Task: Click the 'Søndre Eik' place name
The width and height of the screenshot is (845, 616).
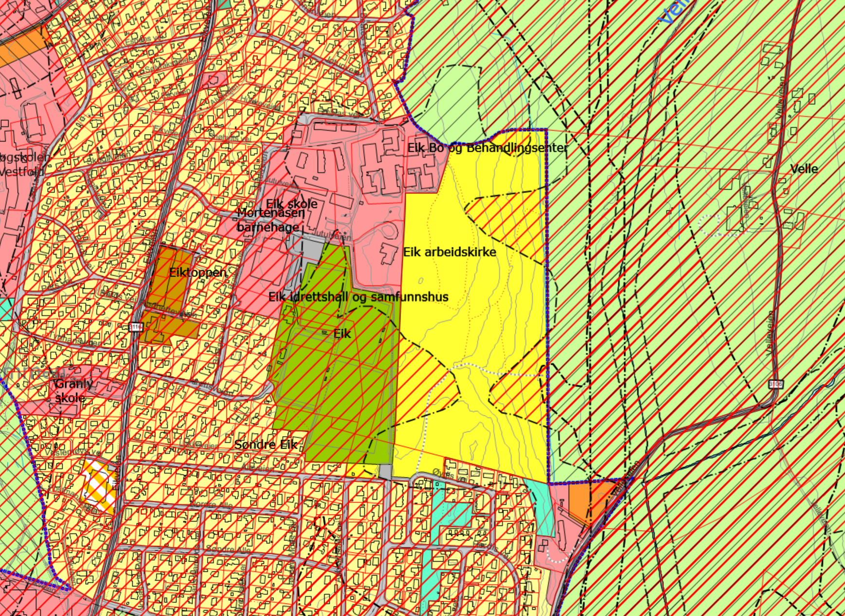Action: pos(266,444)
